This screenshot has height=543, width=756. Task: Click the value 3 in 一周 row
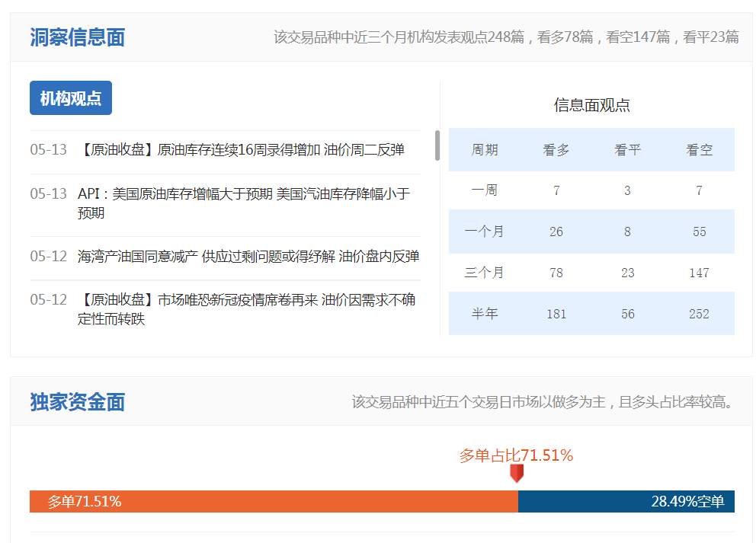627,190
